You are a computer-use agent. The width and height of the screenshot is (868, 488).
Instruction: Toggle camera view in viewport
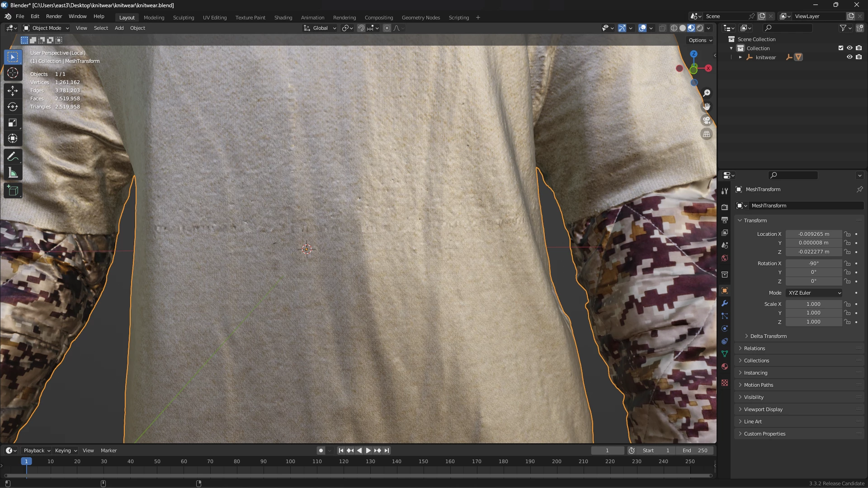pyautogui.click(x=707, y=121)
